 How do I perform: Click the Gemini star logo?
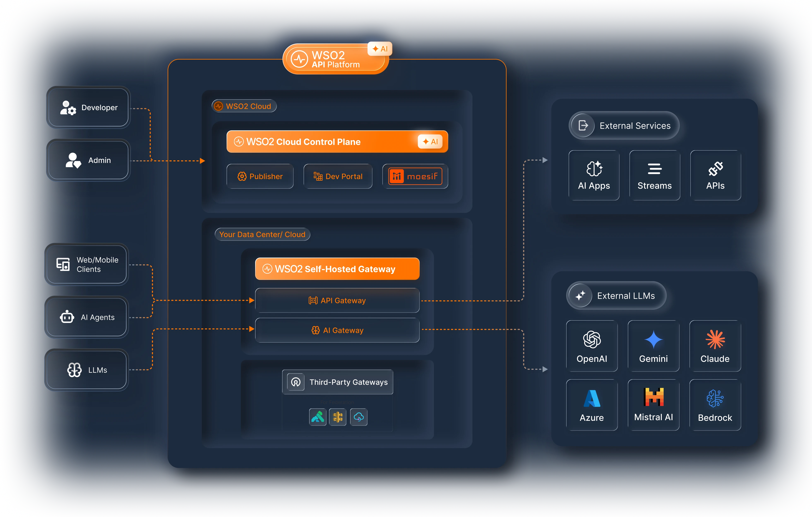click(653, 339)
